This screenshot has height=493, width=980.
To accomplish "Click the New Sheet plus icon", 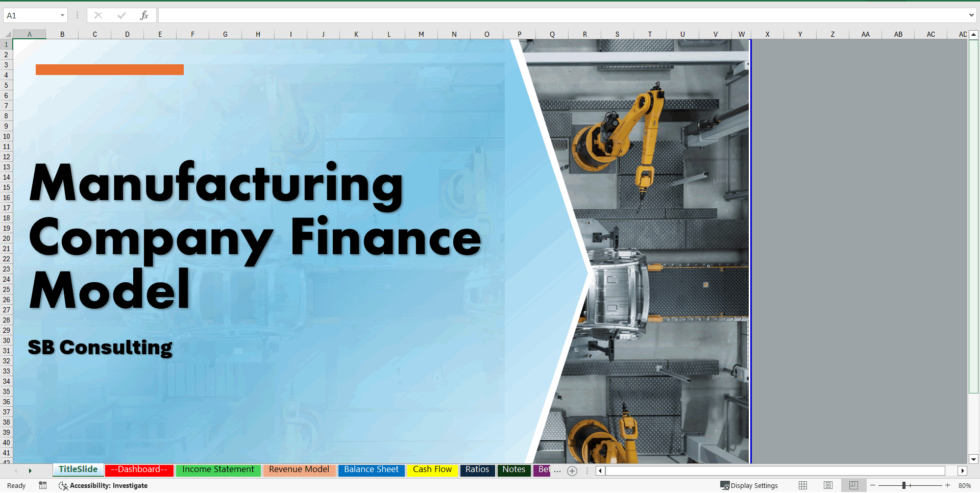I will coord(572,471).
